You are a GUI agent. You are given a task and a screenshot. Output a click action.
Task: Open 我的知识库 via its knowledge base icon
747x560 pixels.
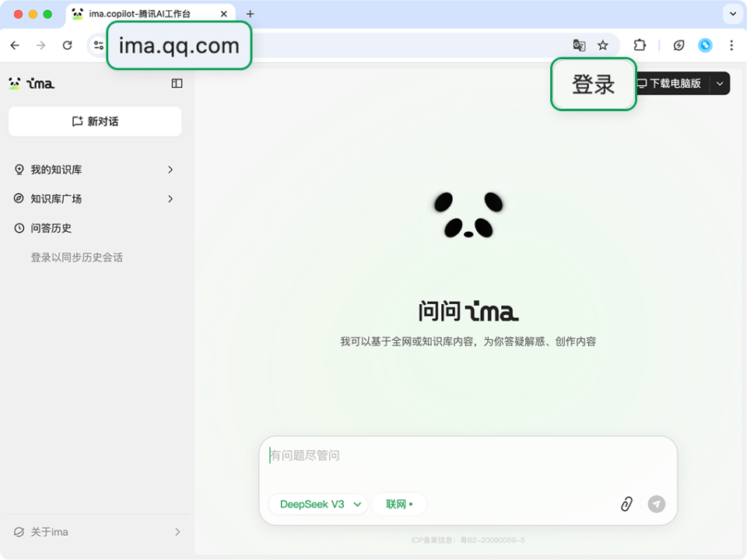18,170
